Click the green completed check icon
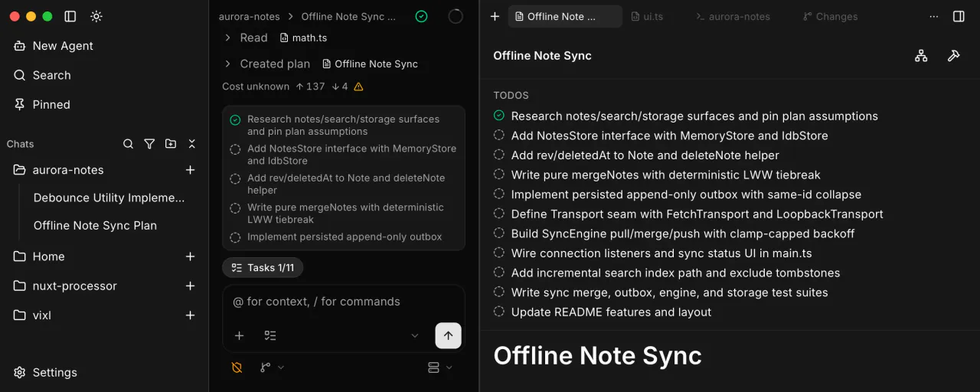Image resolution: width=980 pixels, height=392 pixels. coord(421,16)
